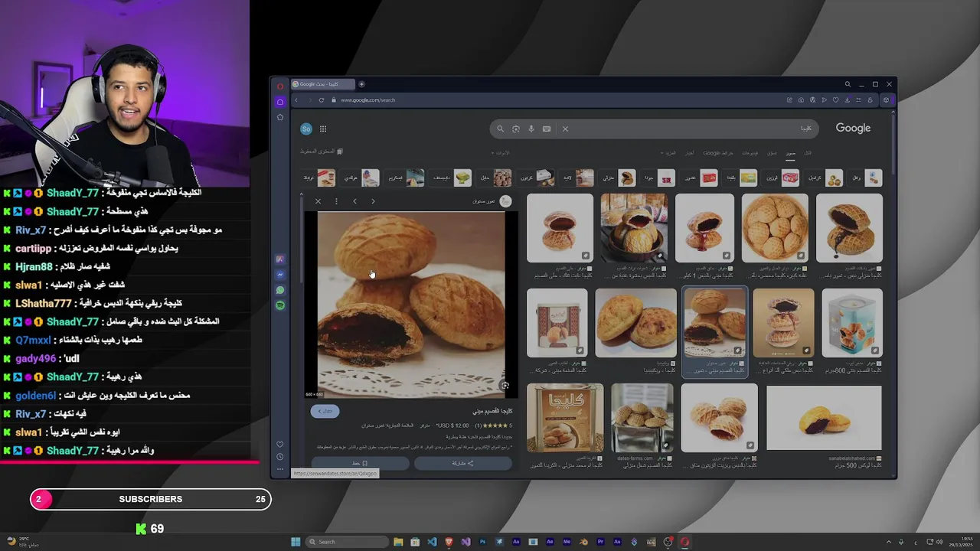Click the Opera logo menu button
This screenshot has height=551, width=980.
pos(280,85)
